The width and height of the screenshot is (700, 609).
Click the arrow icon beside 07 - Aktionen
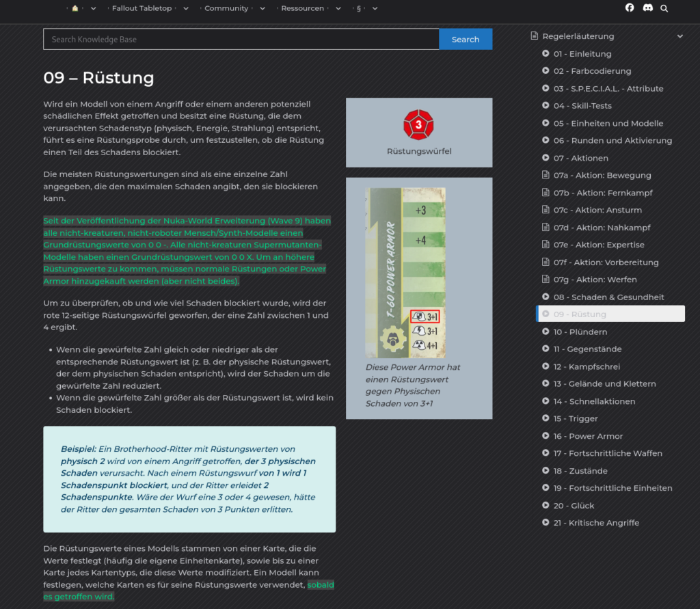click(x=546, y=158)
